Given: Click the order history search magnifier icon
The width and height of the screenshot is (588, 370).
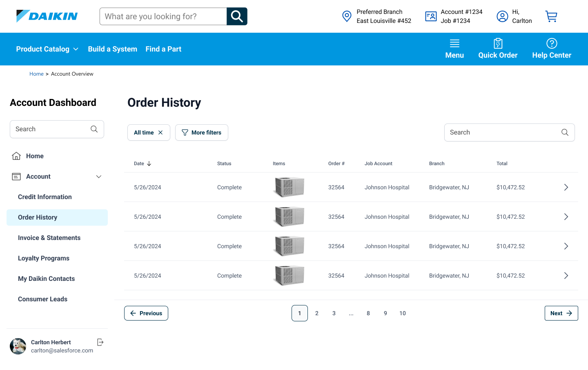Looking at the screenshot, I should [565, 132].
